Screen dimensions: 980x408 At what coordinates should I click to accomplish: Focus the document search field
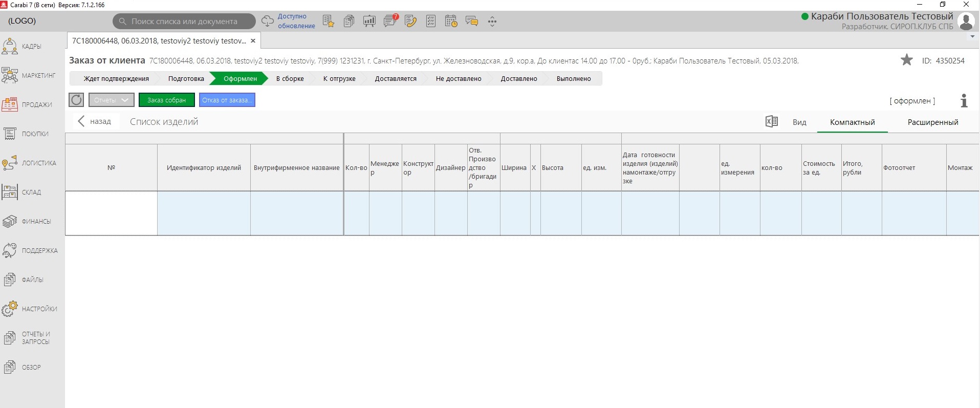click(184, 22)
